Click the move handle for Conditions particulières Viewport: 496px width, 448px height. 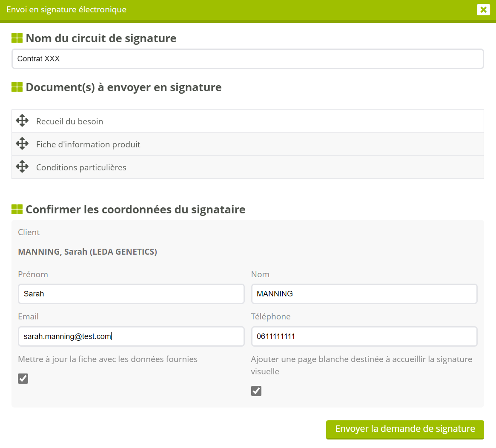(22, 167)
